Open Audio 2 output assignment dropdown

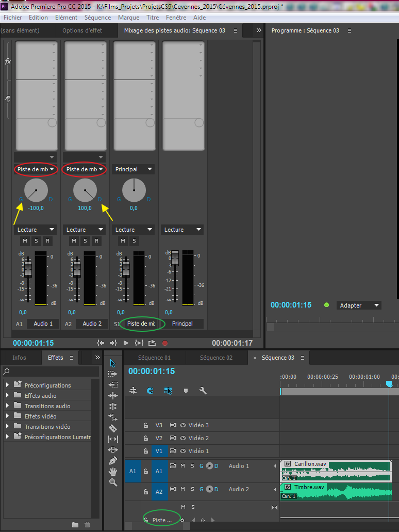click(85, 169)
